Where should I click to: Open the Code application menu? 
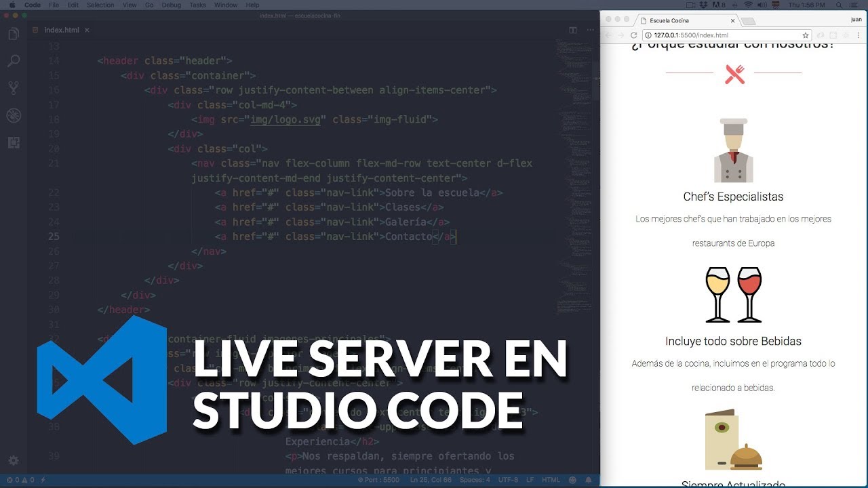click(x=33, y=5)
